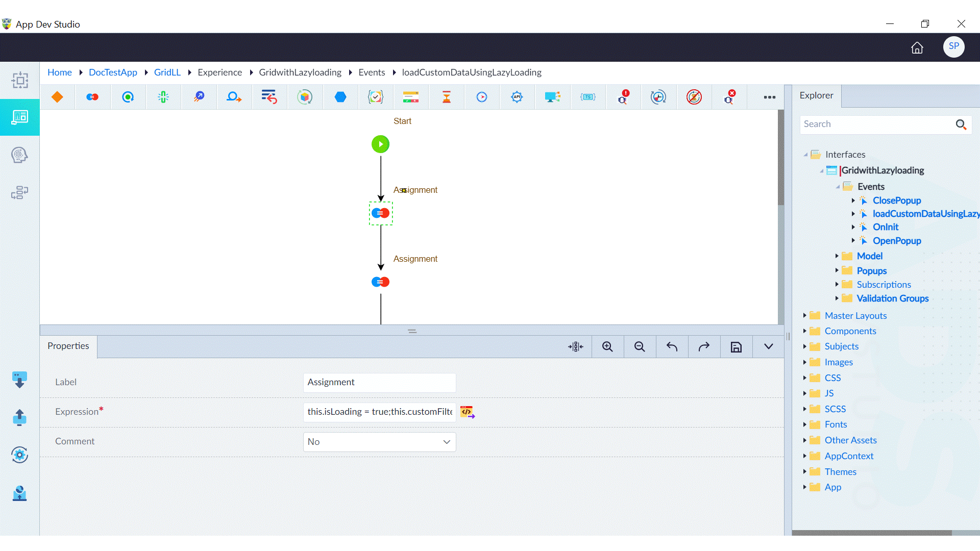
Task: Open the OnInit event
Action: pos(886,227)
